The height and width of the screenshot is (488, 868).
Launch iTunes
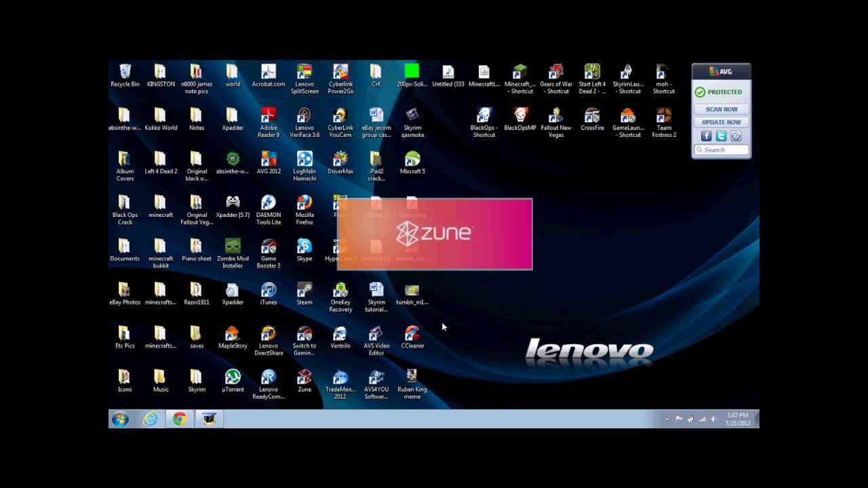[x=269, y=293]
